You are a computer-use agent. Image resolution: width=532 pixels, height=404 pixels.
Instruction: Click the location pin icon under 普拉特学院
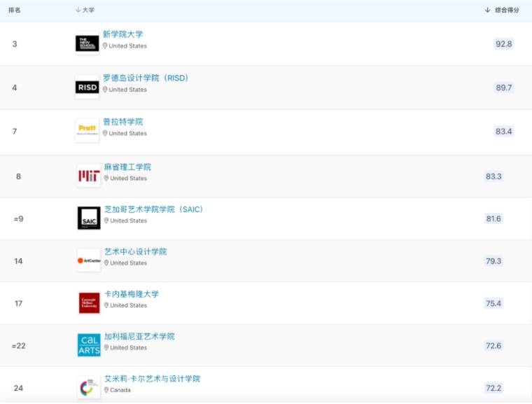coord(105,134)
